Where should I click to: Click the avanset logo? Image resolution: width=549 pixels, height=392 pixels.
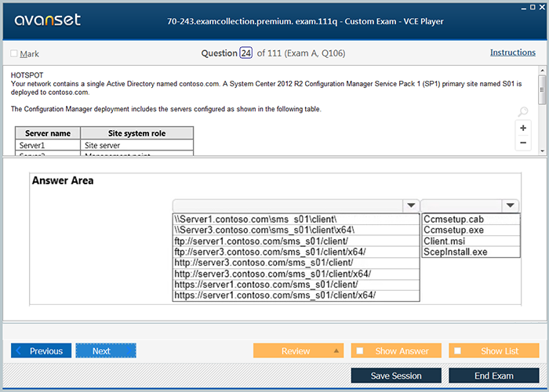click(x=48, y=20)
